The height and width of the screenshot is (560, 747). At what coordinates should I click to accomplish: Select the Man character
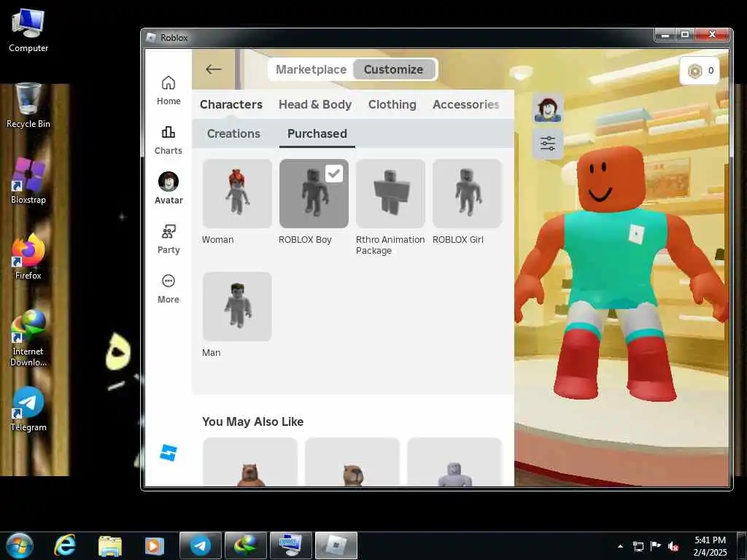click(237, 306)
